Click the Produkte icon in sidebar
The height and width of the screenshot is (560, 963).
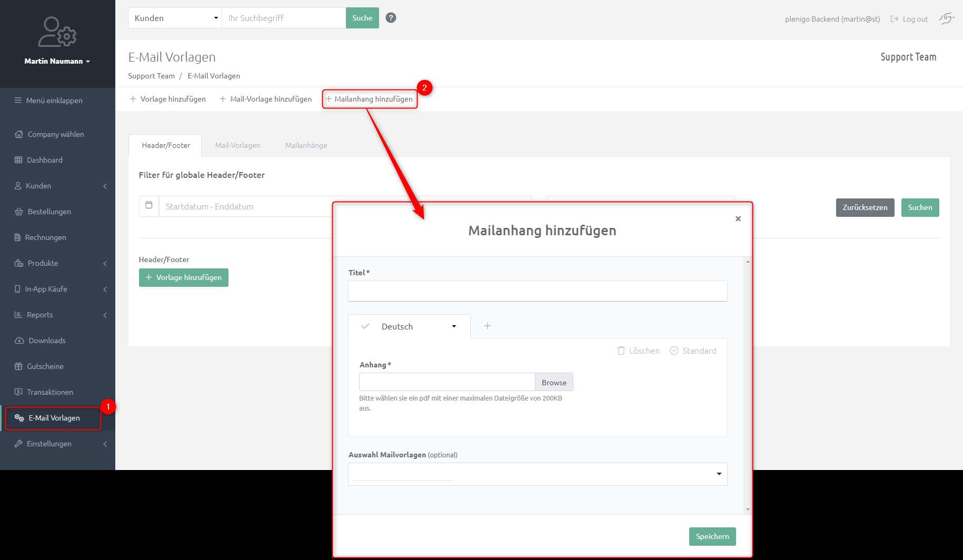(x=19, y=263)
